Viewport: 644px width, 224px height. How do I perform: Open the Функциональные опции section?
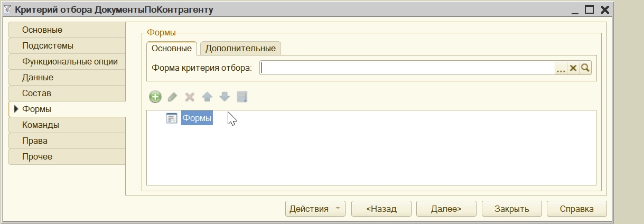coord(70,61)
